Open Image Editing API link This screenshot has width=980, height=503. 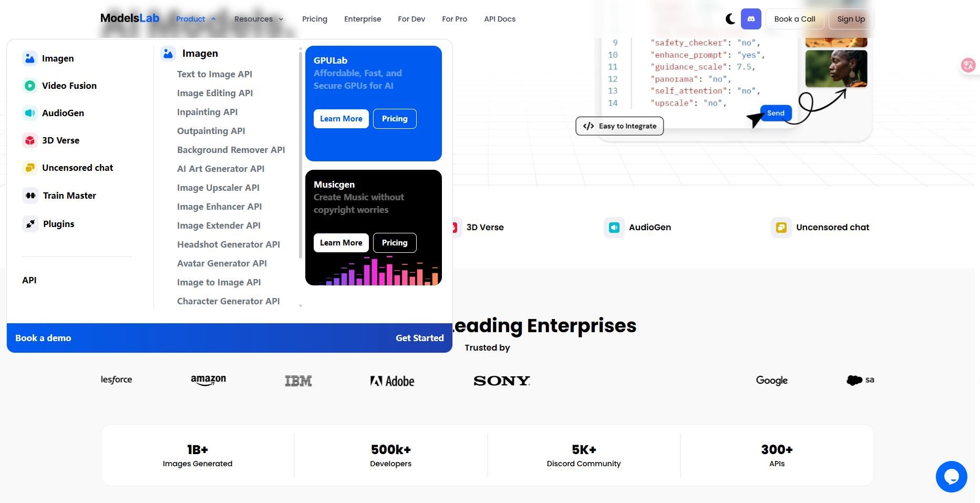pyautogui.click(x=215, y=93)
